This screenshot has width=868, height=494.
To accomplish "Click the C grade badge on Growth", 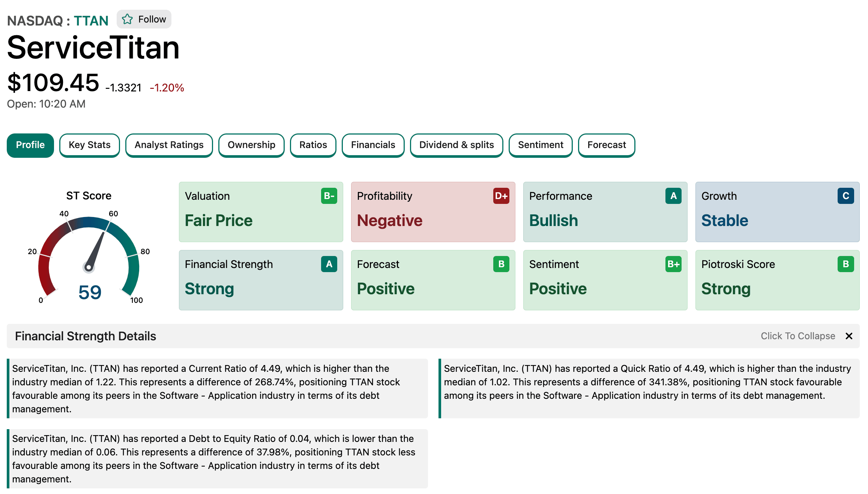I will tap(845, 196).
